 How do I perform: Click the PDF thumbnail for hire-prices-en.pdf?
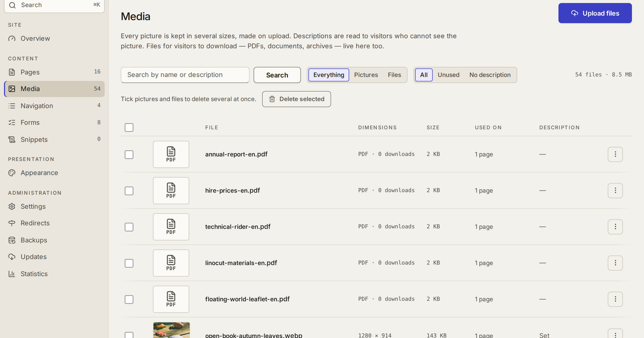click(171, 190)
